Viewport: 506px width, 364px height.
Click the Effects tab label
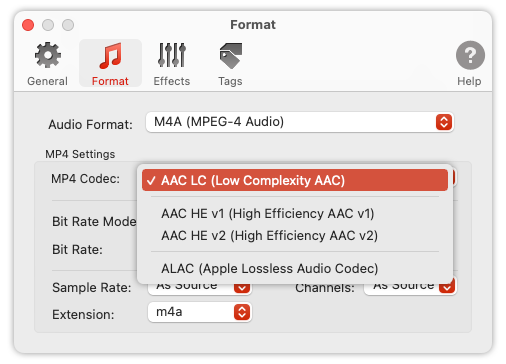[172, 81]
